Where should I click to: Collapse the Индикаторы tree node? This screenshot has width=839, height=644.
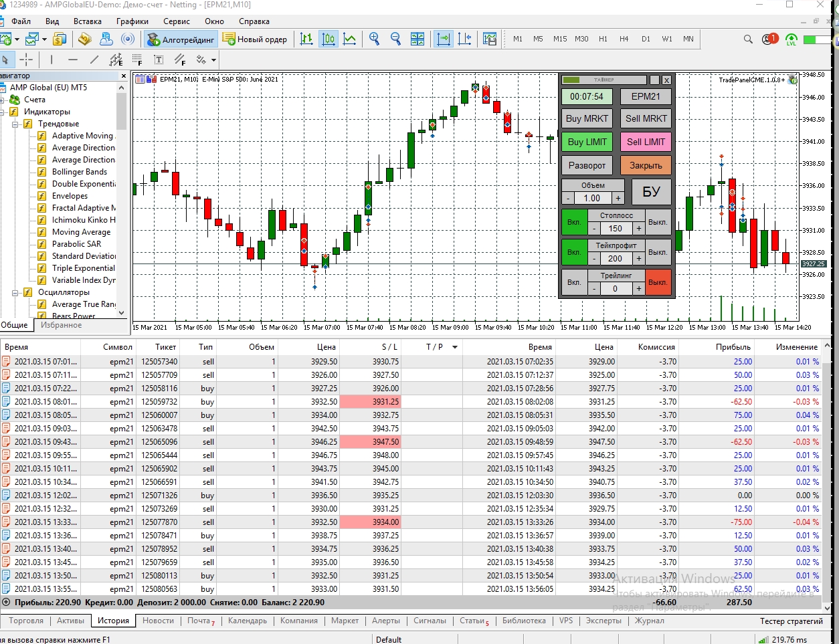2,112
